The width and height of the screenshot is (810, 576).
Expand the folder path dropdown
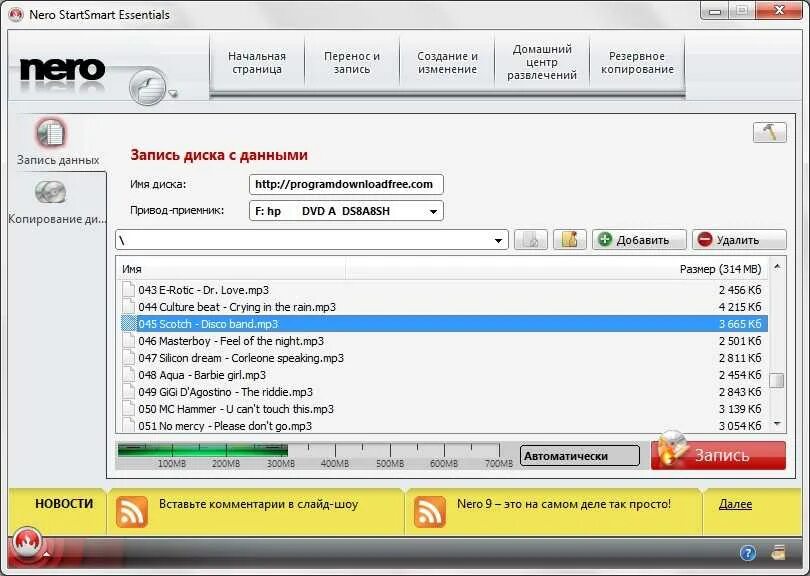[x=498, y=240]
